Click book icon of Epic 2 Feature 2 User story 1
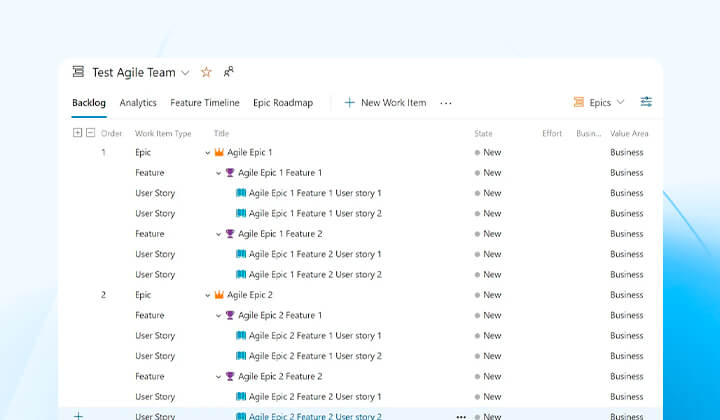 (241, 397)
